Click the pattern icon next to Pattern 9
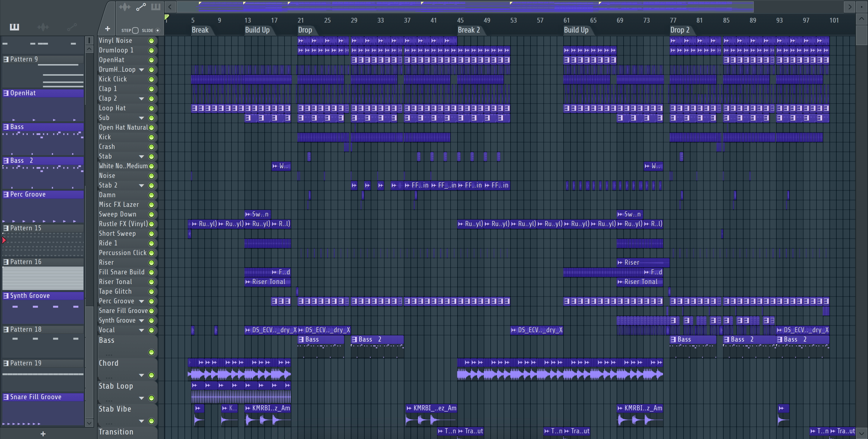Screen dimensions: 868x439 click(6, 59)
